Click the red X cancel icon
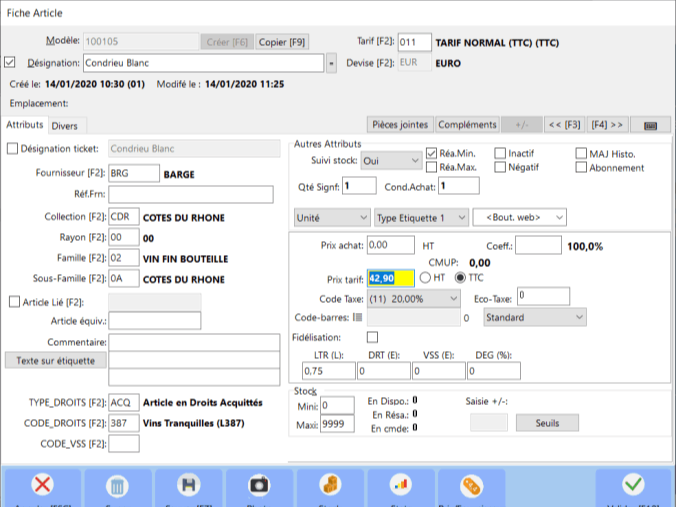The image size is (676, 507). [43, 486]
